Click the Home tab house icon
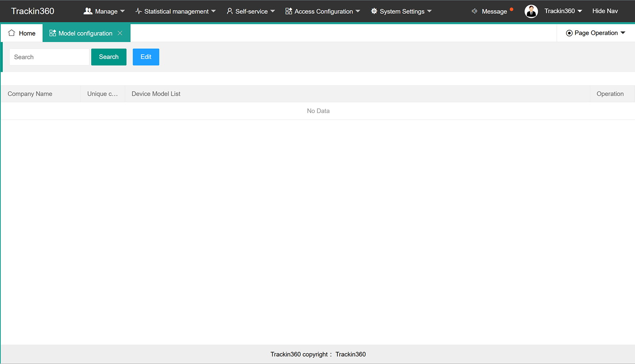This screenshot has height=364, width=635. pos(12,33)
